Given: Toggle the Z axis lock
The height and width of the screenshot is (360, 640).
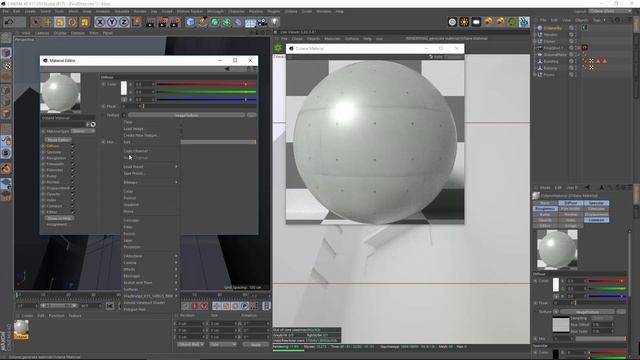Looking at the screenshot, I should coord(124,22).
